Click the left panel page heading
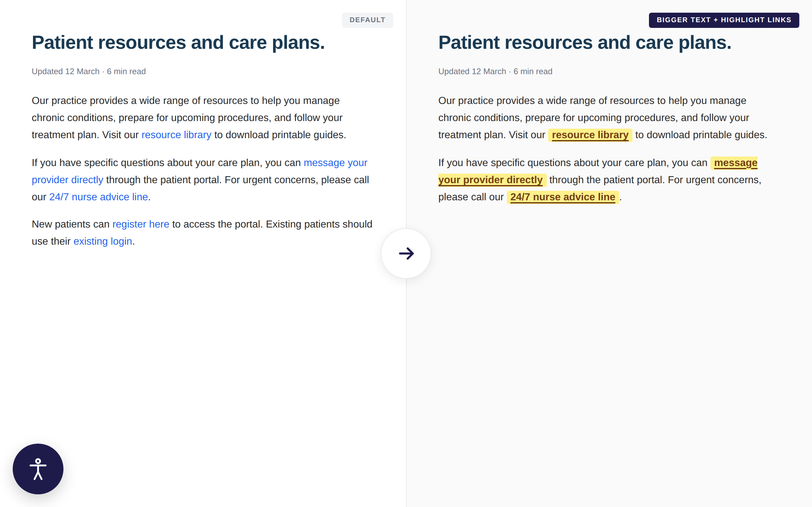 (x=178, y=42)
